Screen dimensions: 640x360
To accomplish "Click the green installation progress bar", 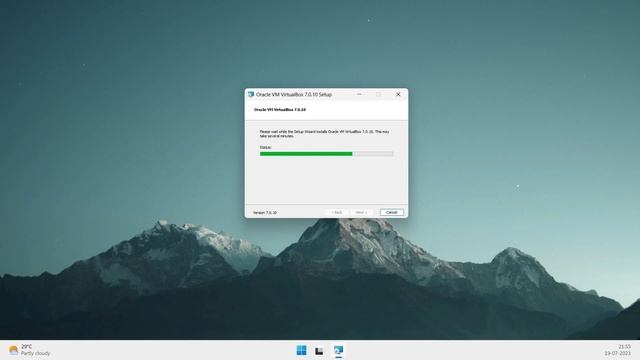I will [x=327, y=154].
